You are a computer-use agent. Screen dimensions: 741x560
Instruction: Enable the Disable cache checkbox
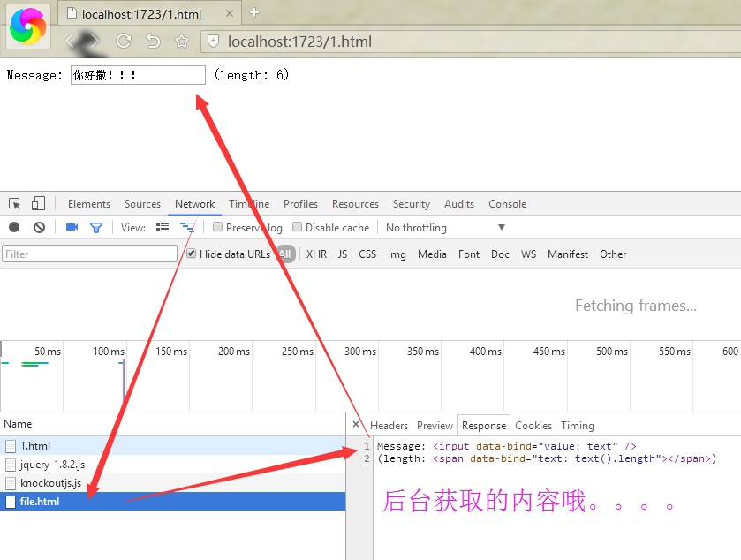[x=297, y=227]
